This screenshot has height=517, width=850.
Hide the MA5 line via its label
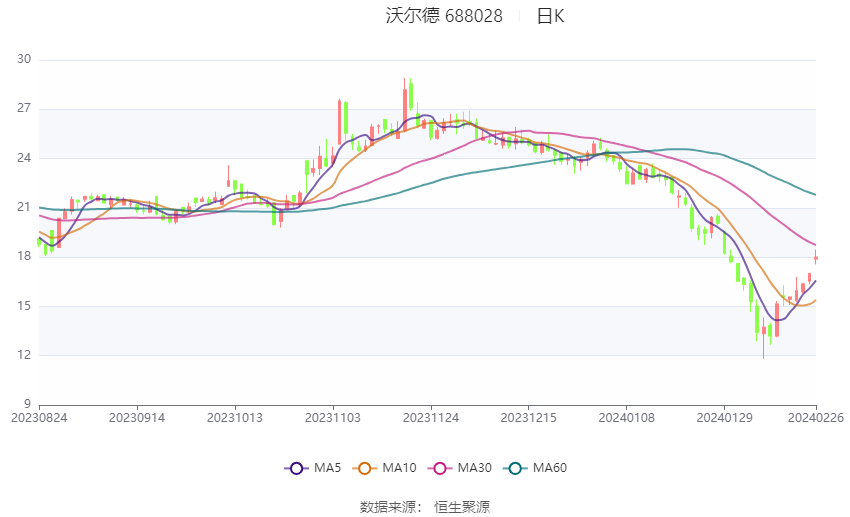pos(327,468)
